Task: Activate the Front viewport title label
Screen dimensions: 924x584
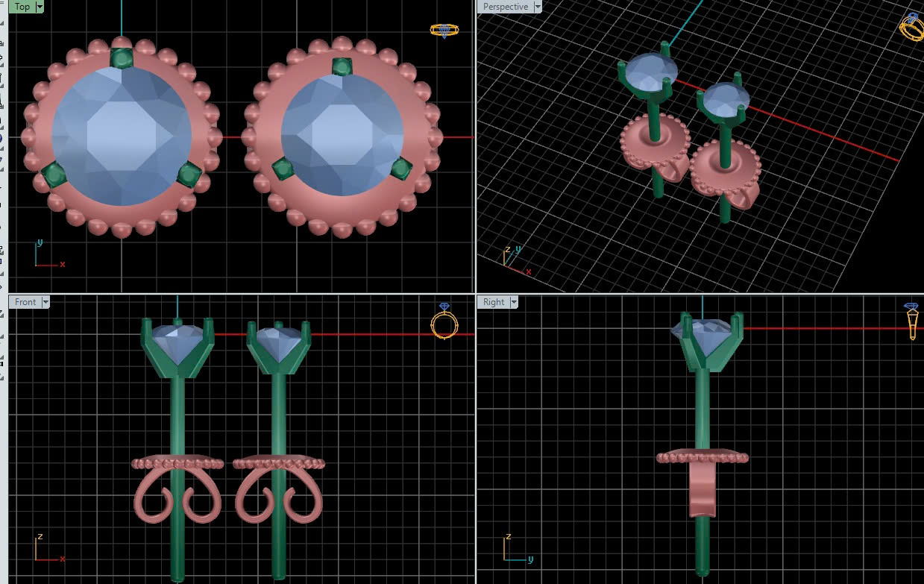Action: pos(25,302)
